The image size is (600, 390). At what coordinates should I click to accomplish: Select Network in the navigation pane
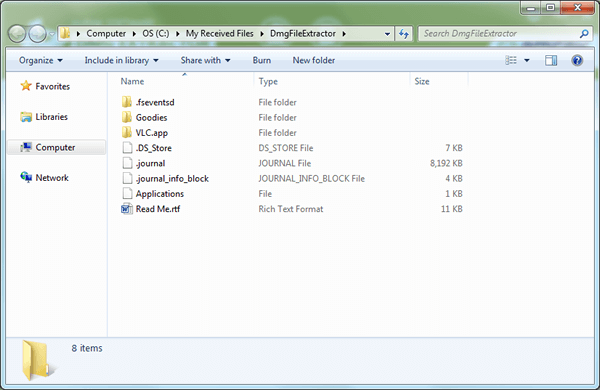(x=52, y=178)
